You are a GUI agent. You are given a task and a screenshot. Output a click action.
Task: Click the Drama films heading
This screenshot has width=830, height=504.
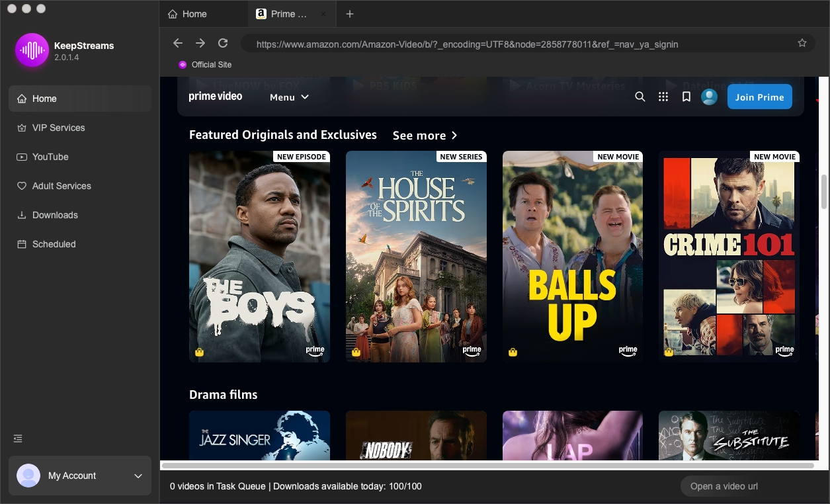(223, 395)
